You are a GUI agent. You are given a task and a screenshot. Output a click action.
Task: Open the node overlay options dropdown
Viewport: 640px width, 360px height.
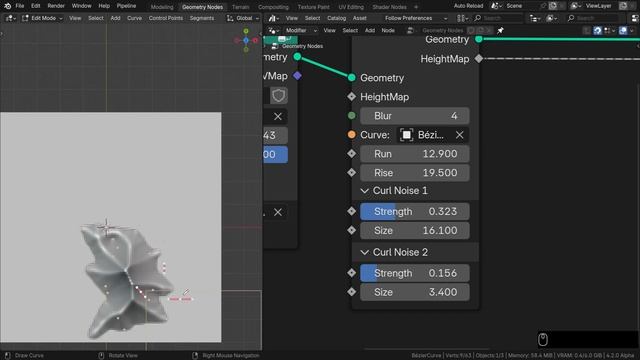[632, 31]
